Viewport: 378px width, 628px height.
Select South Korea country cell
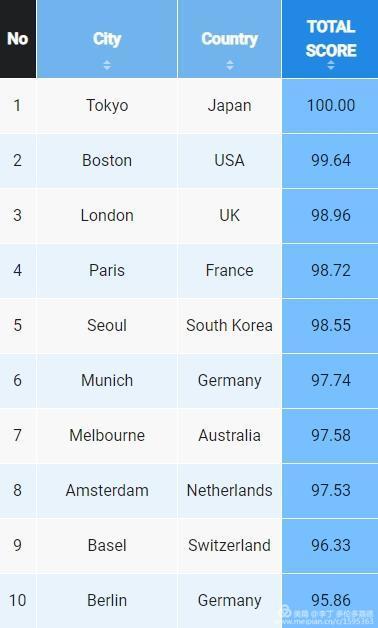pyautogui.click(x=229, y=325)
